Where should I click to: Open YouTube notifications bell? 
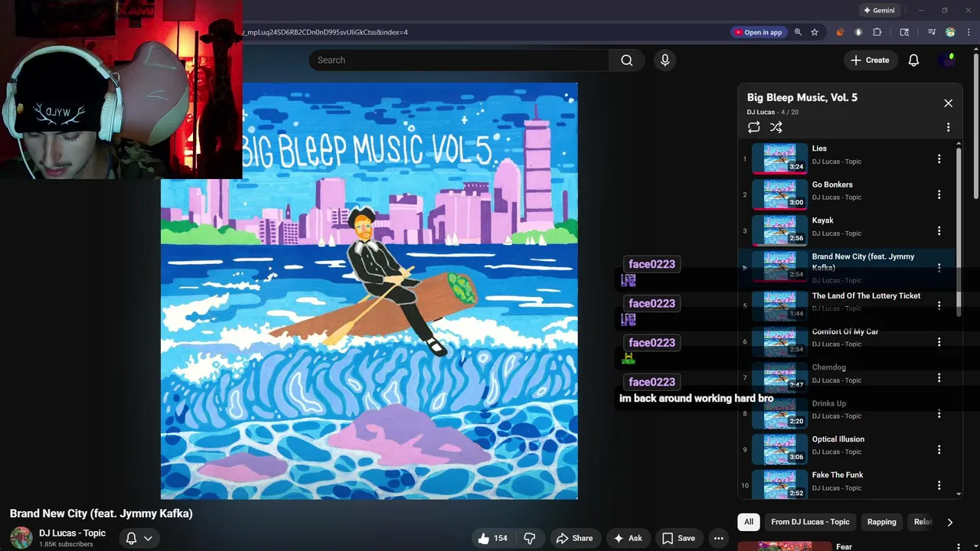point(913,60)
